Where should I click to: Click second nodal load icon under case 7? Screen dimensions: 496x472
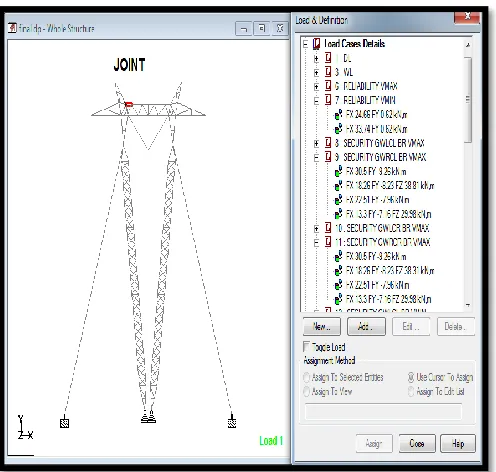pos(338,129)
